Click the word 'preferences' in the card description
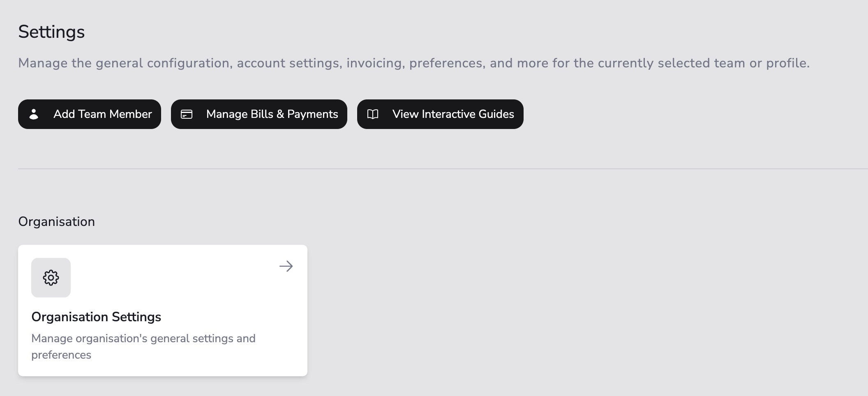The image size is (868, 396). pos(61,355)
